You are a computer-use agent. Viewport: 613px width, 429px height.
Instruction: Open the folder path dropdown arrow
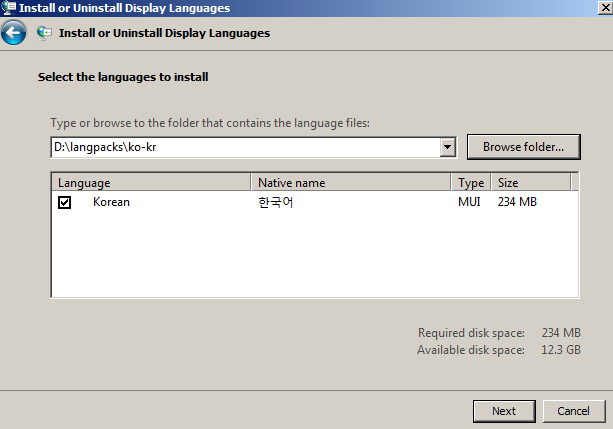[448, 147]
